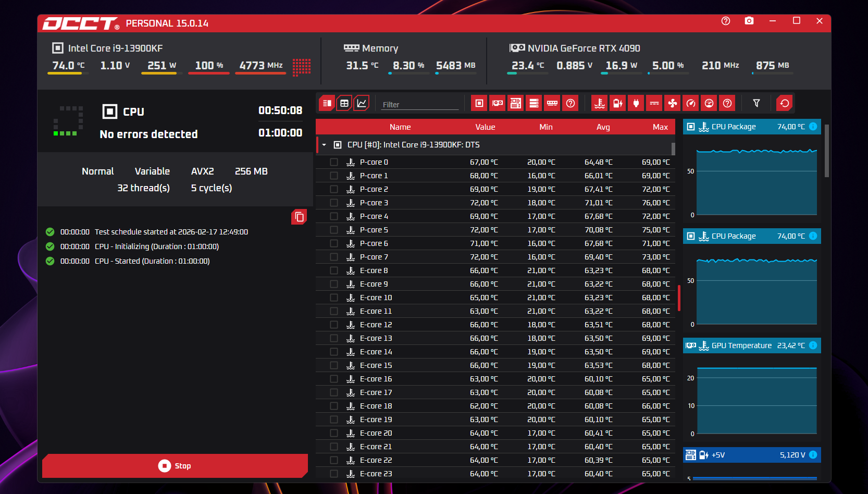The height and width of the screenshot is (494, 868).
Task: Switch to combined table and graph view
Action: 327,103
